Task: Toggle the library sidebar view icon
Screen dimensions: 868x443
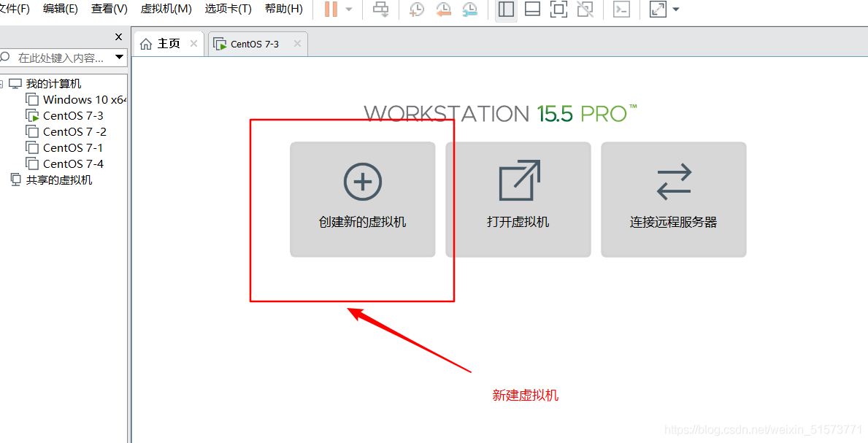Action: pos(507,9)
